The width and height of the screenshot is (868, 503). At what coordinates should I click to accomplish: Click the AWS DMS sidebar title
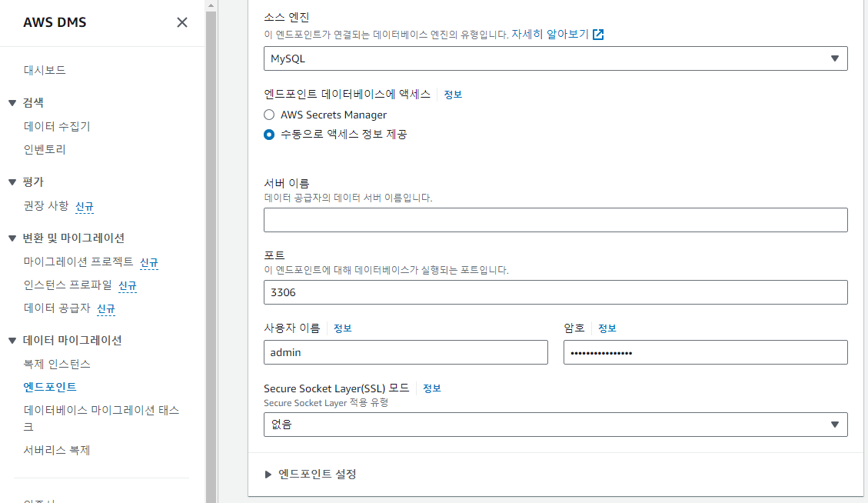point(55,23)
